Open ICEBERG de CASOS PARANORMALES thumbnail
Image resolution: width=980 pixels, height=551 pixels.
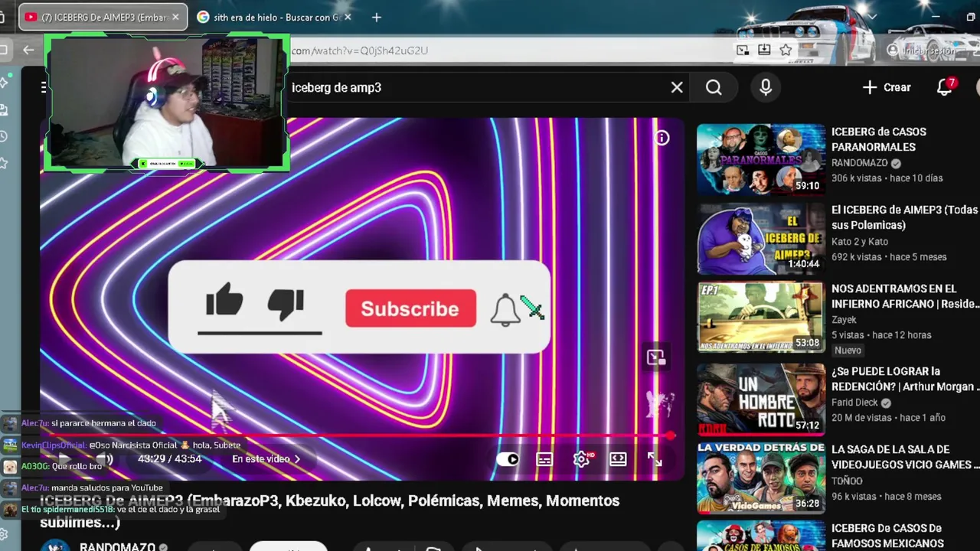[761, 159]
